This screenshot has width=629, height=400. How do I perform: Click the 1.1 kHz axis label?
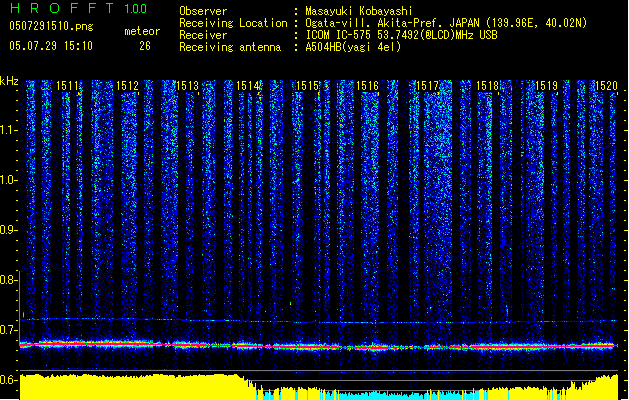pyautogui.click(x=8, y=130)
